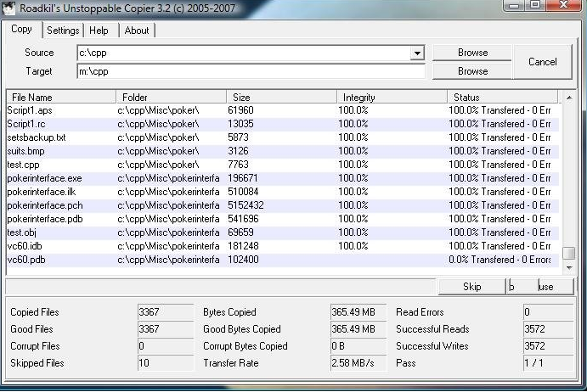Screen dimensions: 587x392
Task: Sort by Status column header
Action: pos(503,98)
